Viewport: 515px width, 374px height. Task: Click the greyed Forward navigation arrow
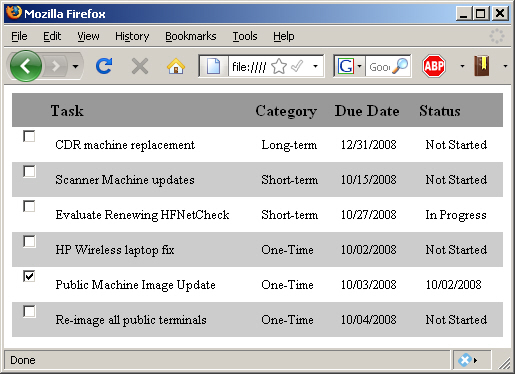[x=56, y=66]
